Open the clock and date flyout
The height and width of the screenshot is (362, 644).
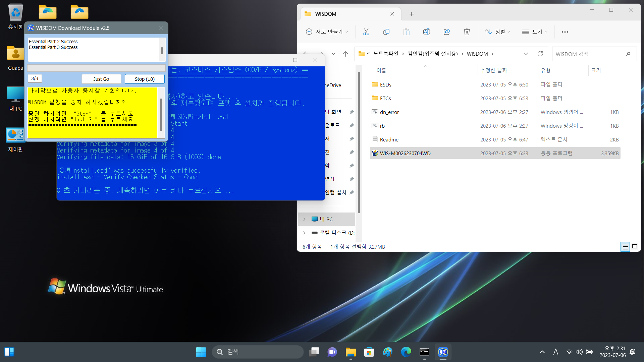click(612, 352)
